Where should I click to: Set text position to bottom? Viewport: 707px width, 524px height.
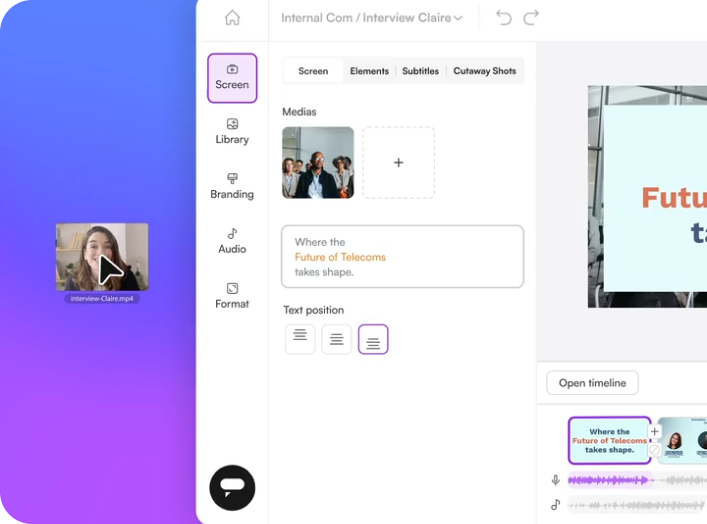[373, 339]
